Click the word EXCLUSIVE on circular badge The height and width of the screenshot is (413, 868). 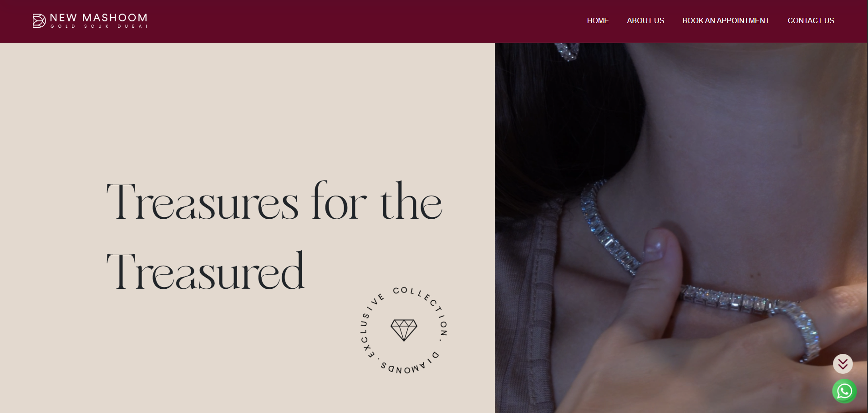pyautogui.click(x=371, y=326)
